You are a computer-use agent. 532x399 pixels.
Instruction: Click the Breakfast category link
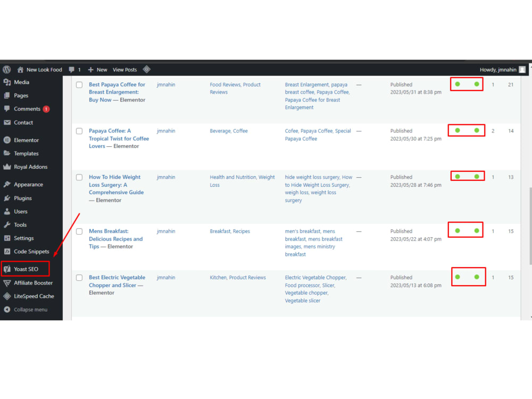coord(220,231)
